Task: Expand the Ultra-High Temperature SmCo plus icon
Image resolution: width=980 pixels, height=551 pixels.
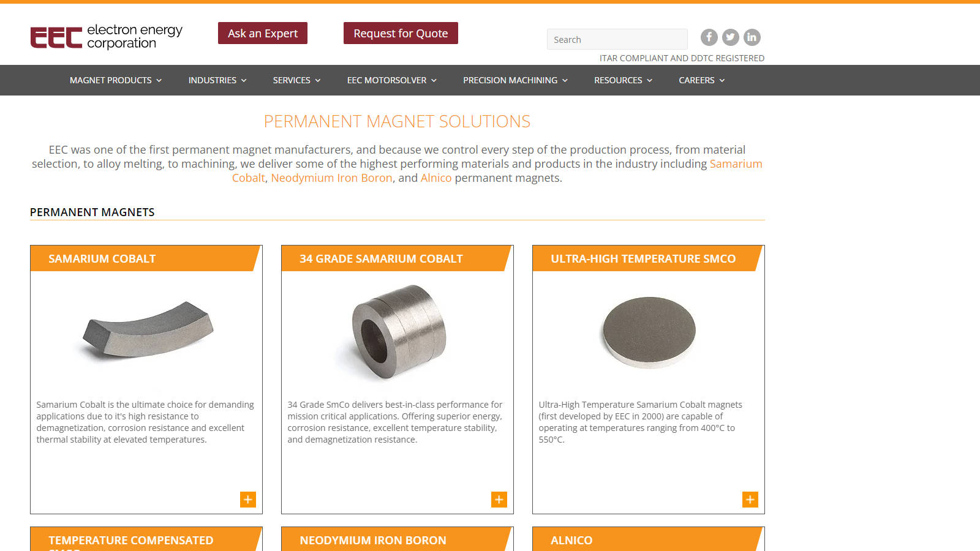Action: (x=750, y=500)
